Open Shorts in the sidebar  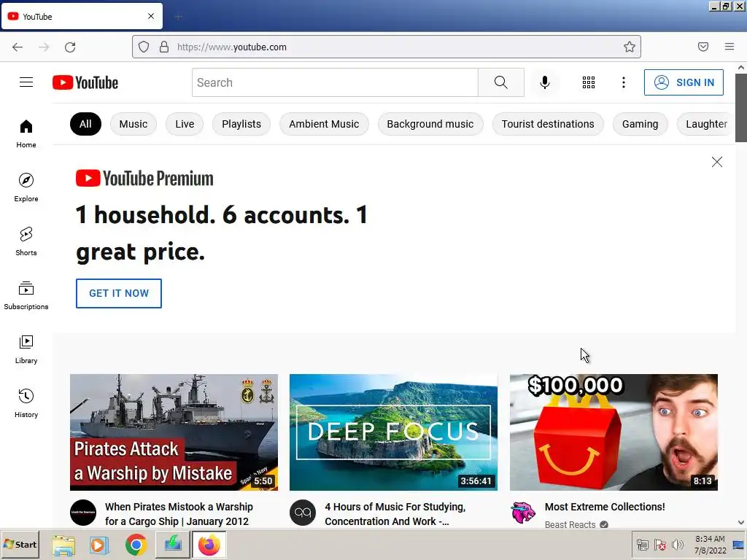[x=26, y=241]
